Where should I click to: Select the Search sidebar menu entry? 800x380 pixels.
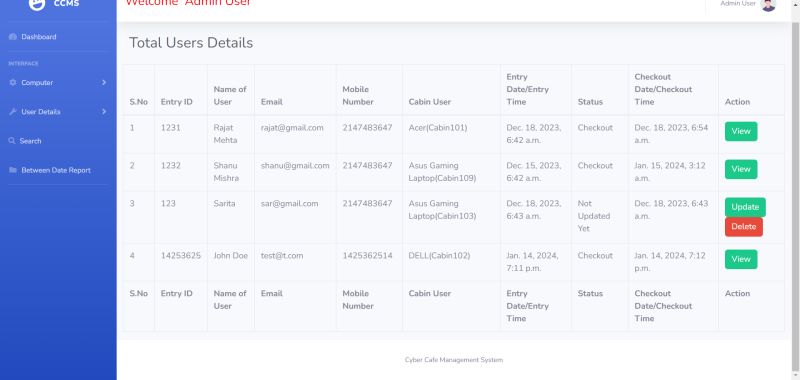(58, 141)
